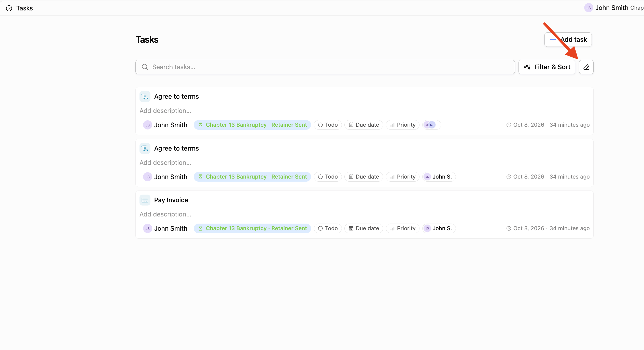
Task: Set the Due date on the first Agree to terms task
Action: point(364,125)
